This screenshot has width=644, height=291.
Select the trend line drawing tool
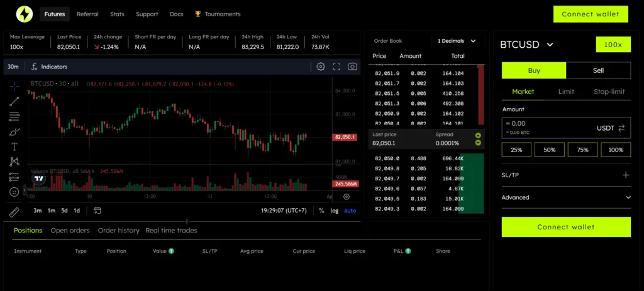14,101
